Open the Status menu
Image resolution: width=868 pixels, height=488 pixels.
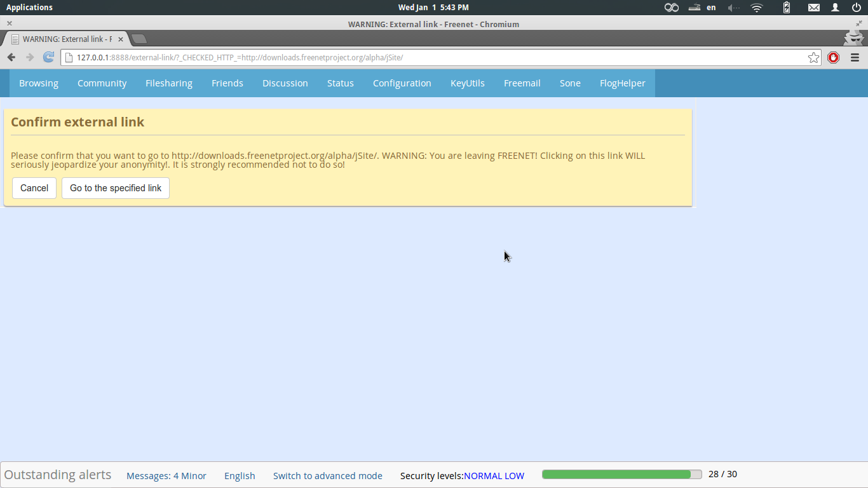tap(341, 83)
